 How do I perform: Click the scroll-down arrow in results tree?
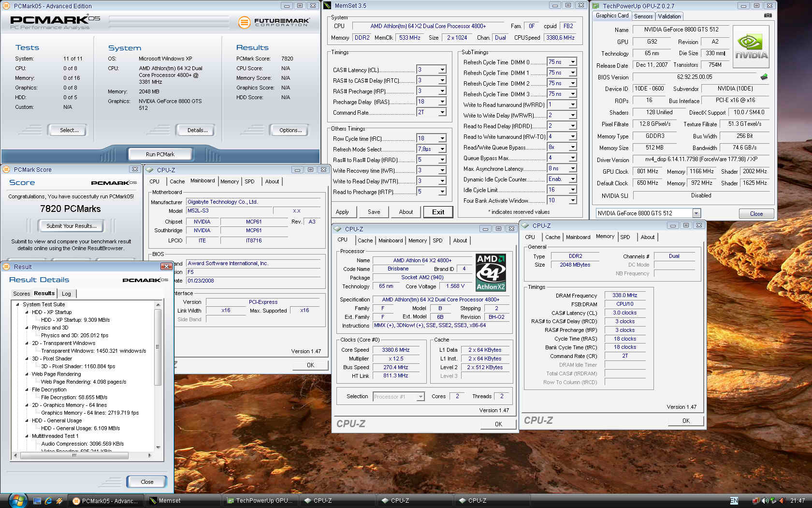[158, 448]
